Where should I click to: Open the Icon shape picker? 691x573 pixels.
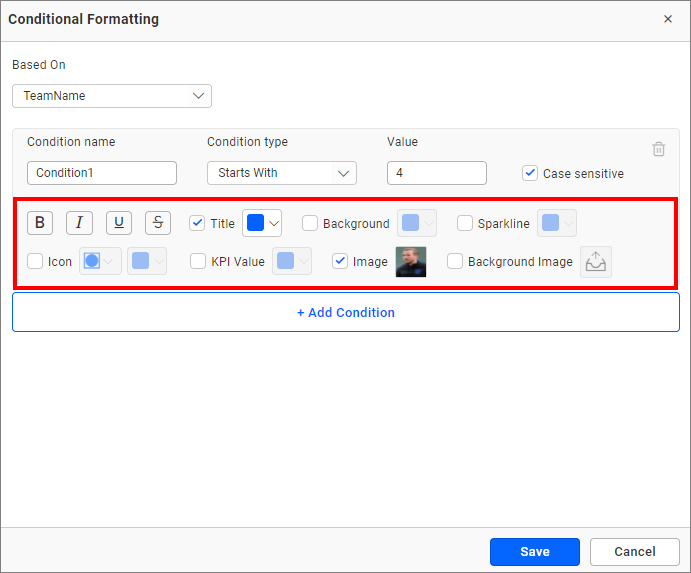[x=100, y=261]
